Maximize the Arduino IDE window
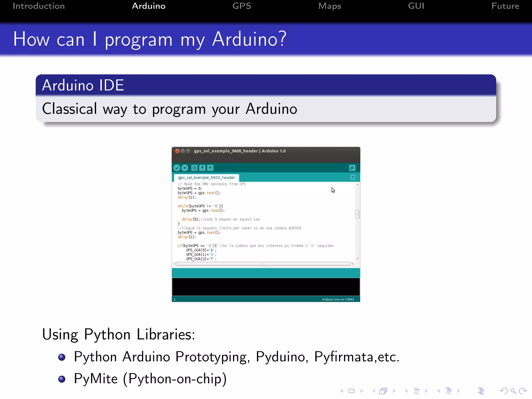This screenshot has height=399, width=532. click(x=188, y=151)
